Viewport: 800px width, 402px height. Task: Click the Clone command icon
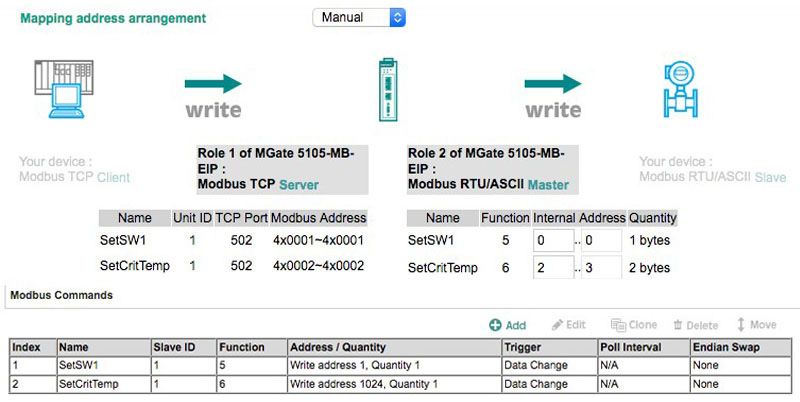(618, 325)
